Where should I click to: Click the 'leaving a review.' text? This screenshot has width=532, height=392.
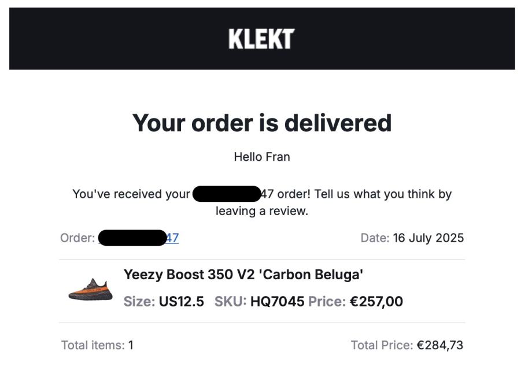(x=262, y=211)
